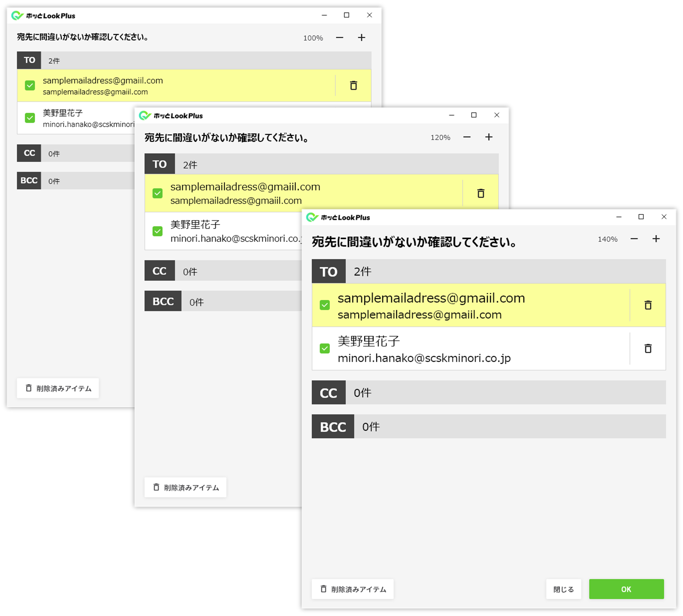Screen dimensions: 683x616
Task: Toggle 美野里花子 checkbox in 140% window
Action: tap(325, 348)
